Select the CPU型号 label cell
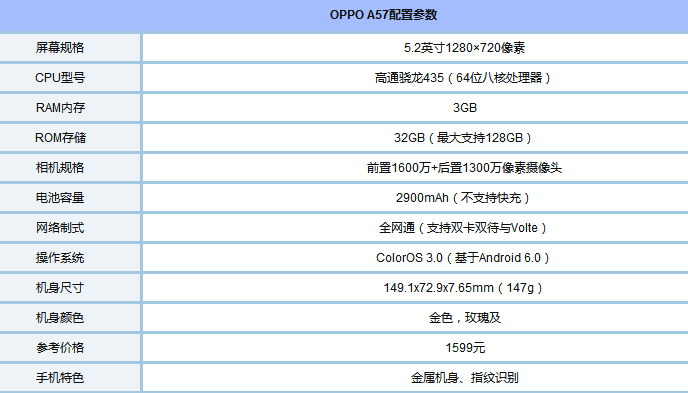 pyautogui.click(x=60, y=78)
